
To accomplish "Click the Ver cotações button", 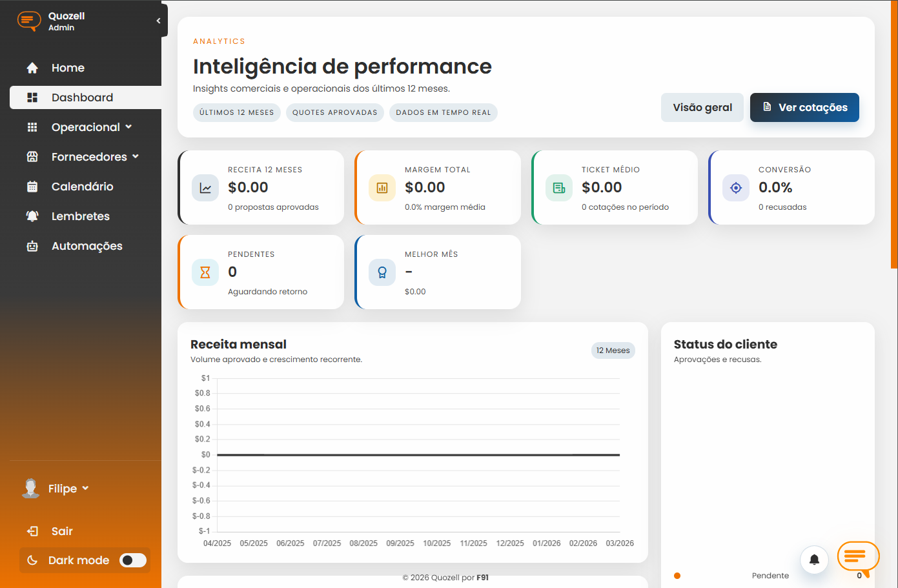I will coord(804,108).
